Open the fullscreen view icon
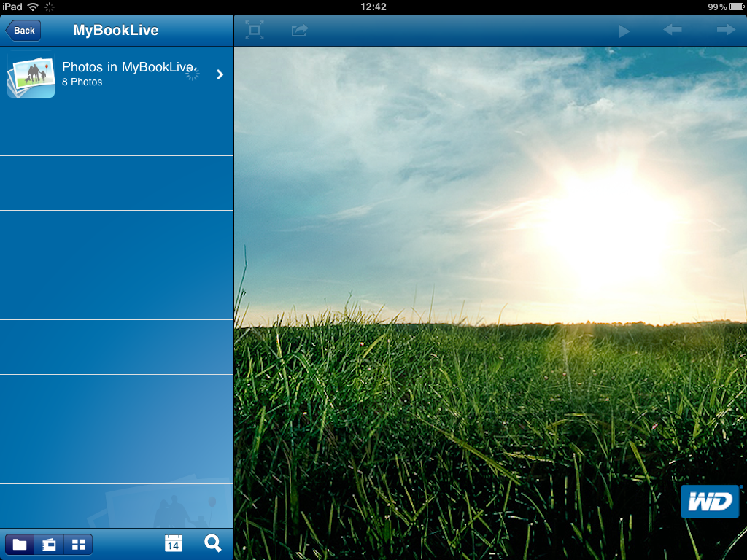 pyautogui.click(x=255, y=31)
